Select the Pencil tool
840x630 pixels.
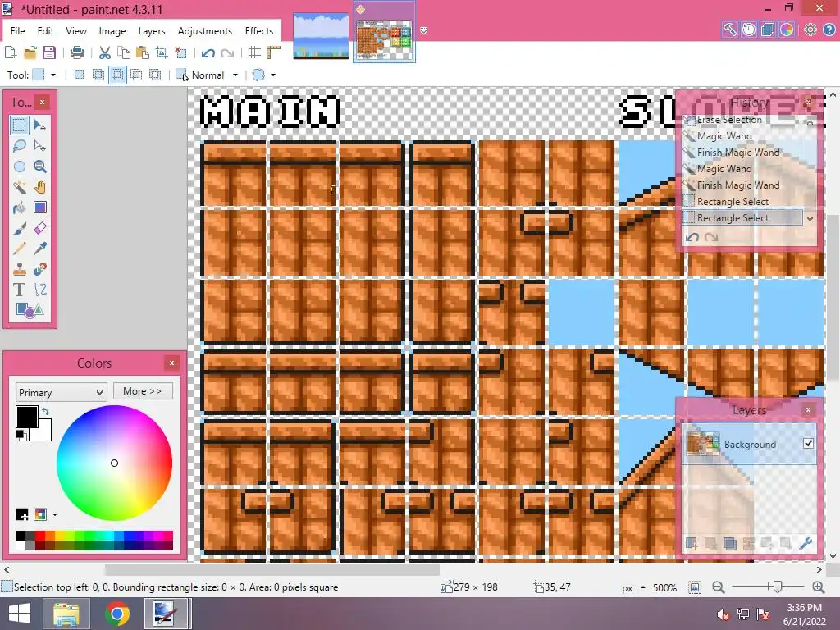[x=20, y=249]
